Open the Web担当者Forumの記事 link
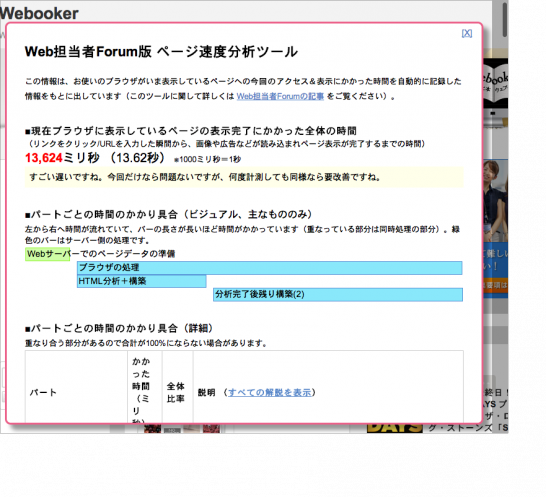Screen dimensions: 546x497 pos(280,96)
